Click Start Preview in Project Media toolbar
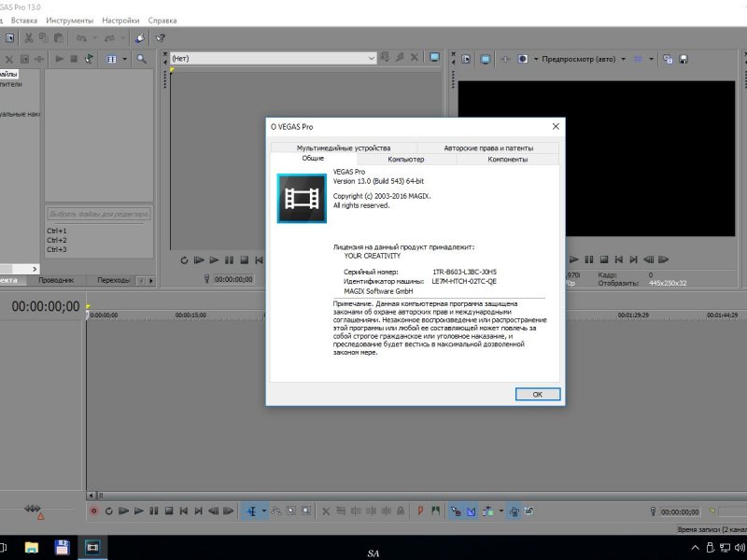747x560 pixels. (x=59, y=59)
